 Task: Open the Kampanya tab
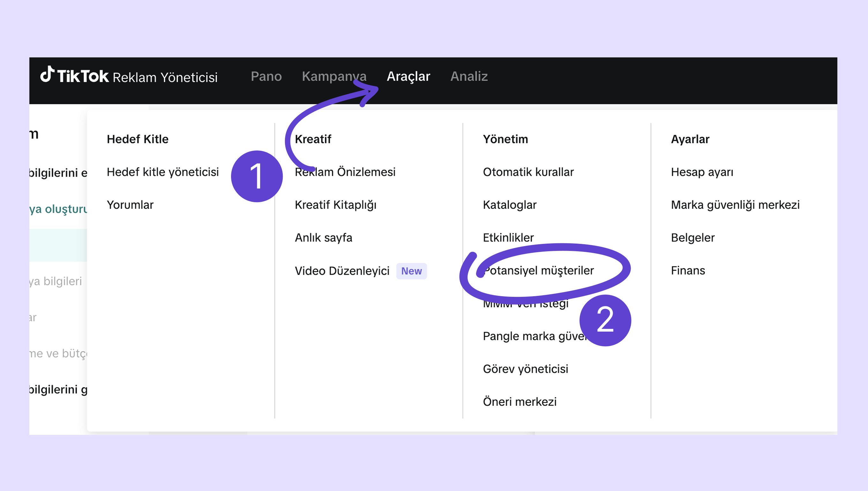tap(334, 77)
